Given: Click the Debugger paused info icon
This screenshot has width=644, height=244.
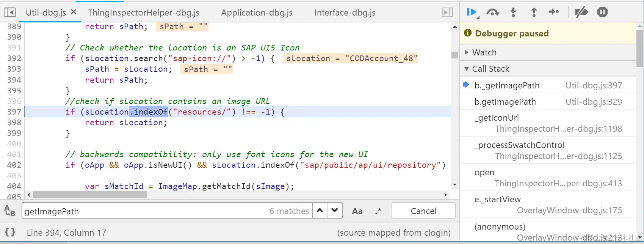Looking at the screenshot, I should point(468,33).
